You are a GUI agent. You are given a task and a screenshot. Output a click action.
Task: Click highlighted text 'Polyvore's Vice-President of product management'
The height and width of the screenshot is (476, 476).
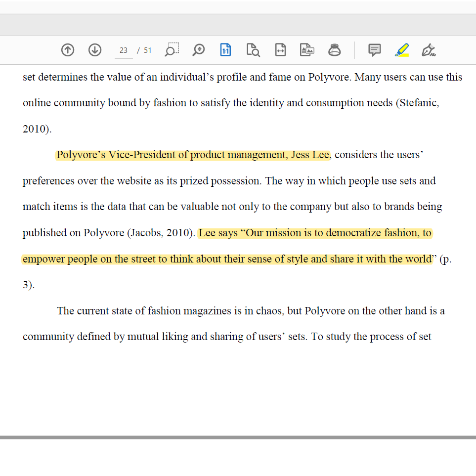pyautogui.click(x=172, y=155)
